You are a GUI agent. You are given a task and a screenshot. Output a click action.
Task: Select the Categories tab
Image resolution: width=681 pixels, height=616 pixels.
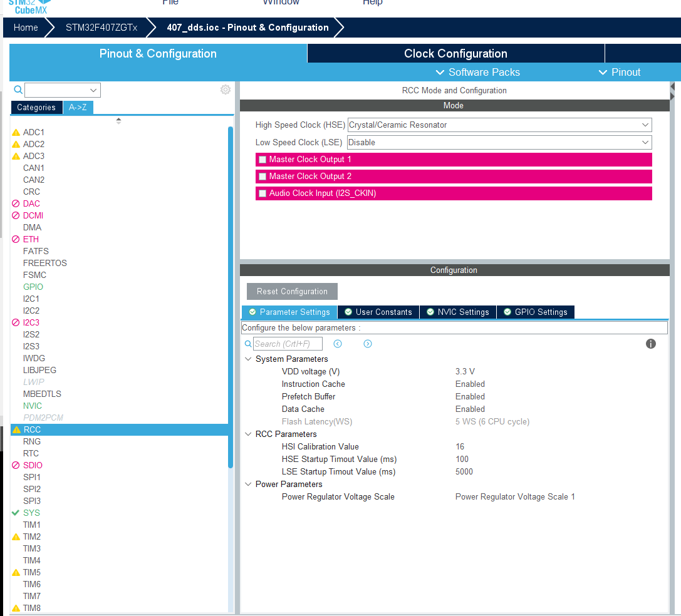click(36, 107)
